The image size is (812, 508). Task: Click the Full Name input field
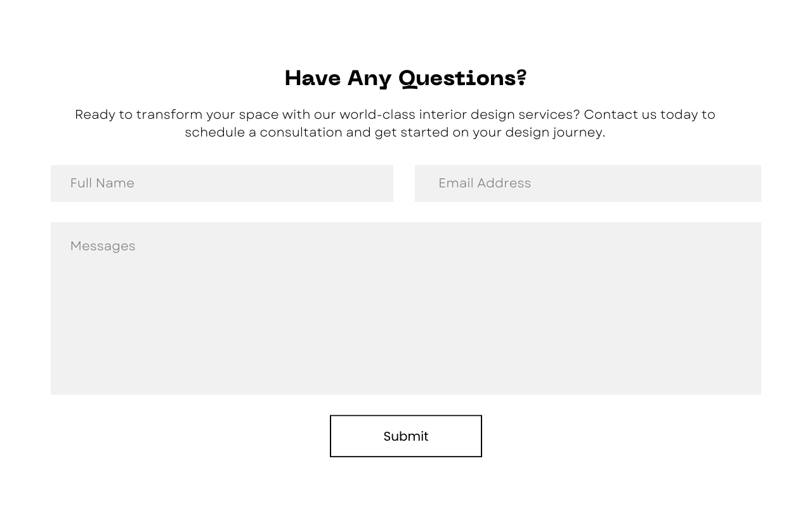click(x=222, y=184)
